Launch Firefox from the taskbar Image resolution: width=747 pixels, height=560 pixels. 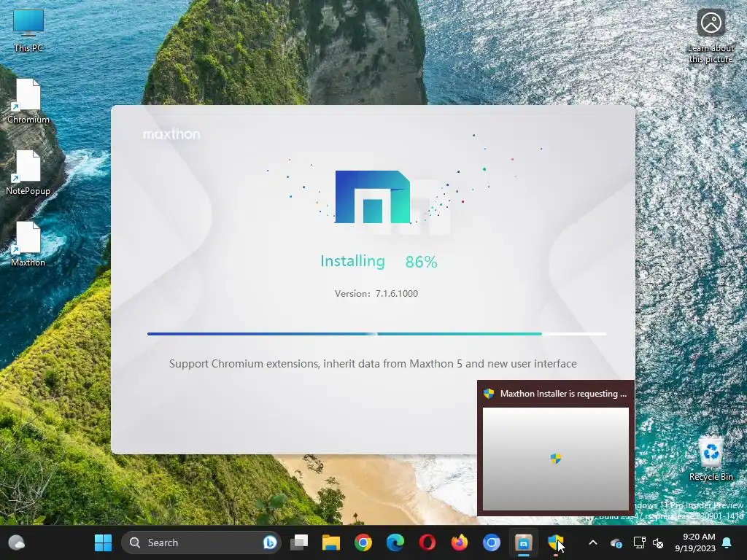tap(460, 542)
